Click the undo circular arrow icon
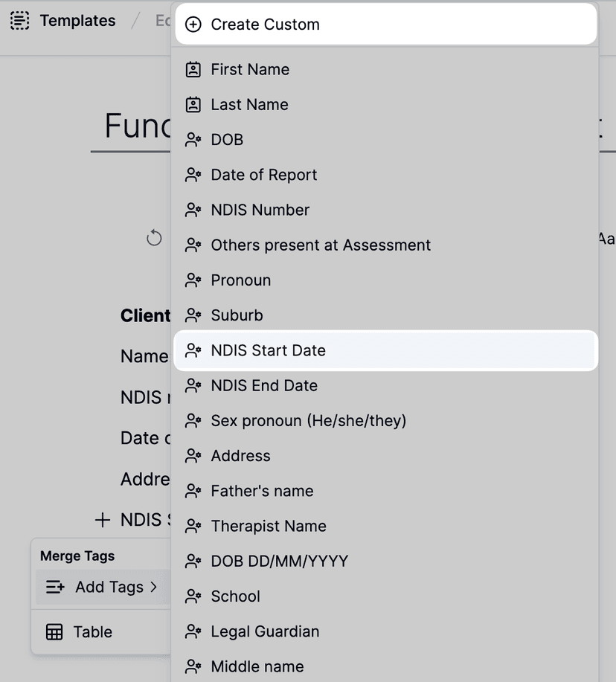616x682 pixels. click(154, 238)
